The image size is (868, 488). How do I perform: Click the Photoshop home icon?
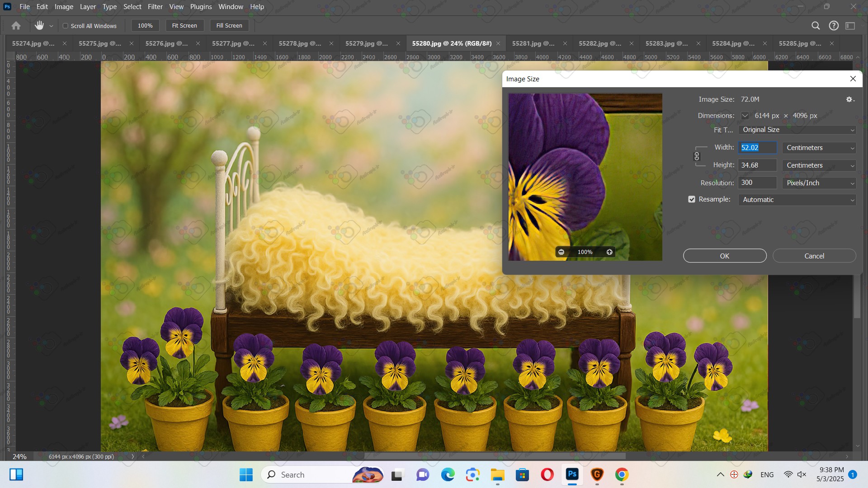point(16,26)
